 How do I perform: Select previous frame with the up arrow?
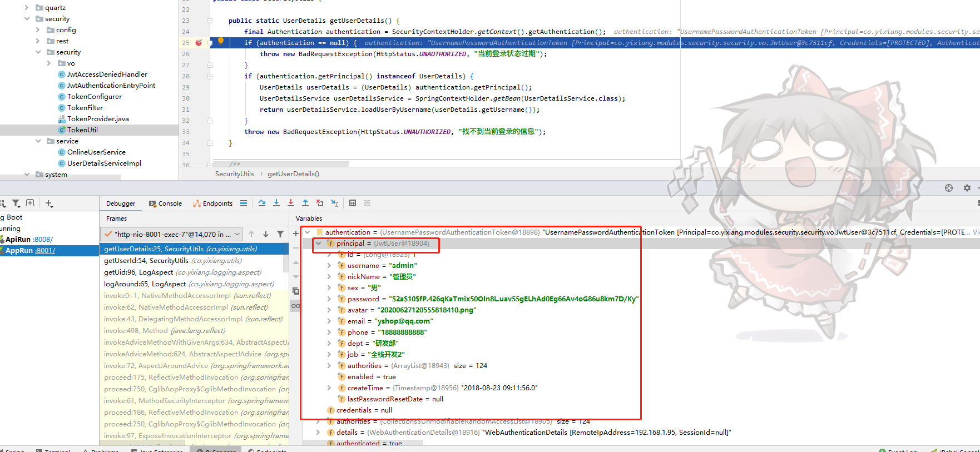(251, 235)
